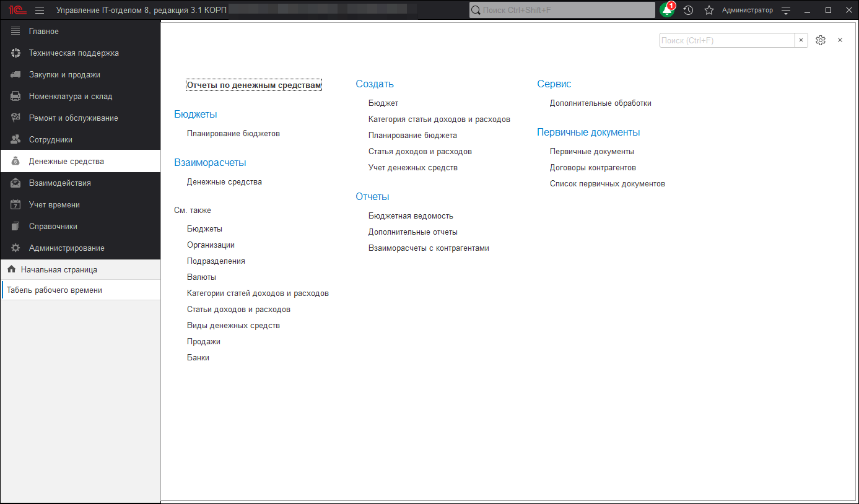
Task: Click the 1C logo icon
Action: [16, 10]
